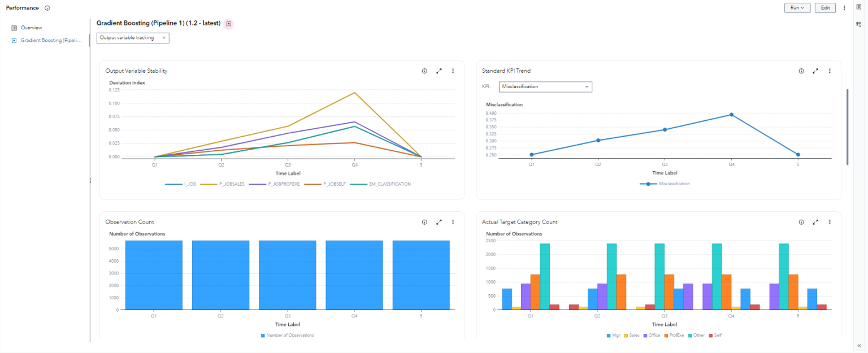Select Gradient Boosting (Pipeline 1) in sidebar
The image size is (868, 353).
coord(48,40)
